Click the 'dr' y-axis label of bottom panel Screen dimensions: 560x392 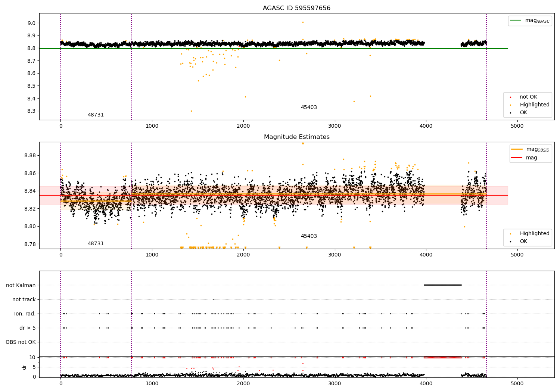click(x=24, y=367)
